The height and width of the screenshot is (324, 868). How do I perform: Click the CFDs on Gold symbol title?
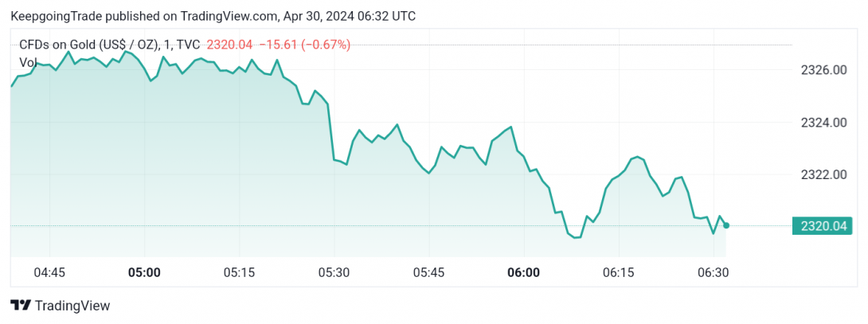[x=88, y=45]
